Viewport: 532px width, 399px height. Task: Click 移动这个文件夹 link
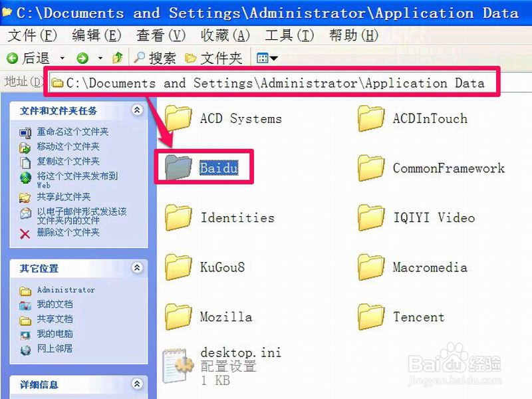pos(68,146)
